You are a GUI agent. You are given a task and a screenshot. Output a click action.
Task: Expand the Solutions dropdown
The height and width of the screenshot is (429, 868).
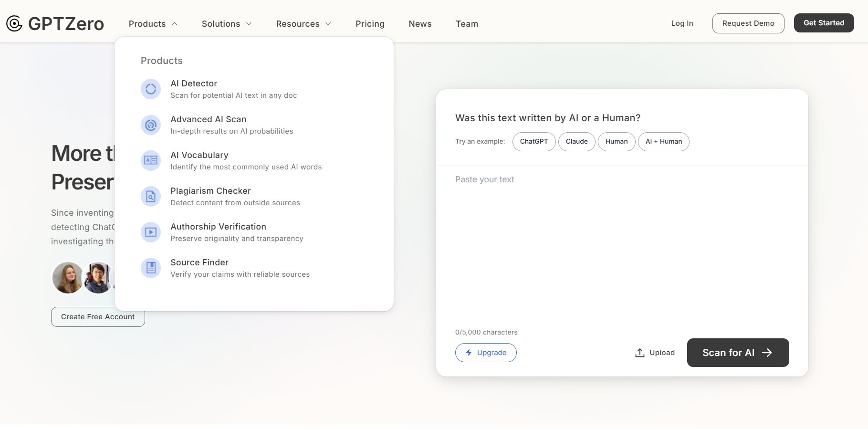click(226, 24)
